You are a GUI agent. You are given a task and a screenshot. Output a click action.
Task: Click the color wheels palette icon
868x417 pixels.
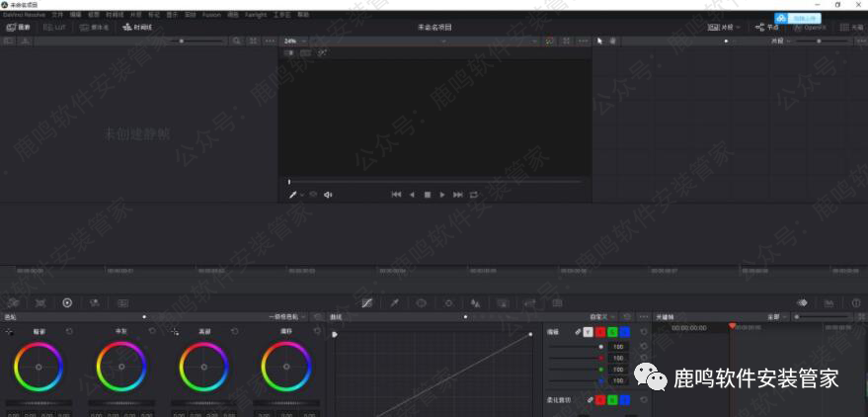[x=67, y=303]
